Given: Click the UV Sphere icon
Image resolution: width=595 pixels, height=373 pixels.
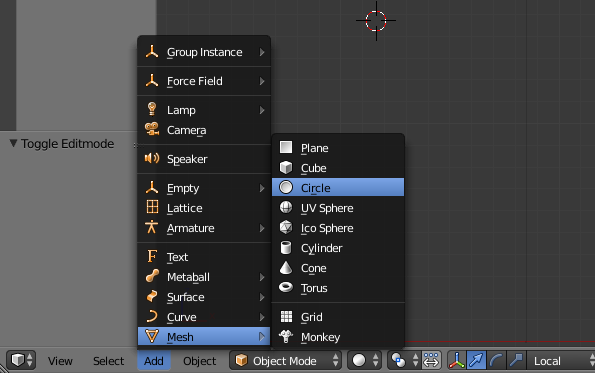Looking at the screenshot, I should tap(286, 207).
